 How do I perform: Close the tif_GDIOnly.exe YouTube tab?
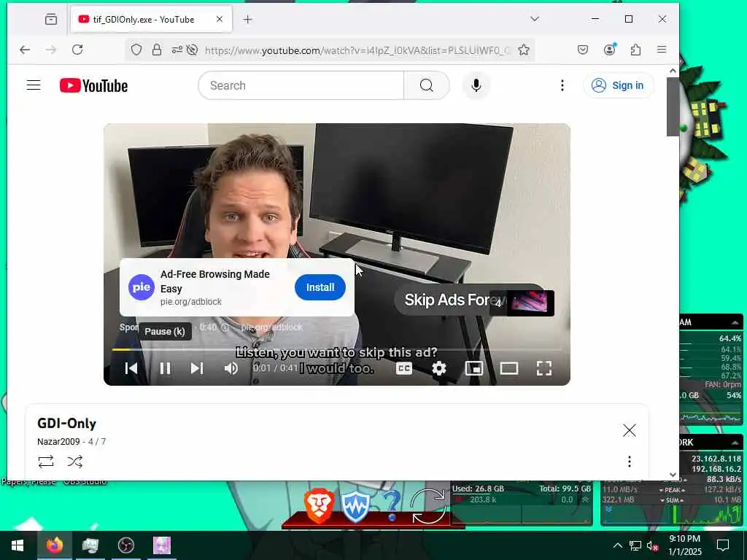click(x=219, y=19)
